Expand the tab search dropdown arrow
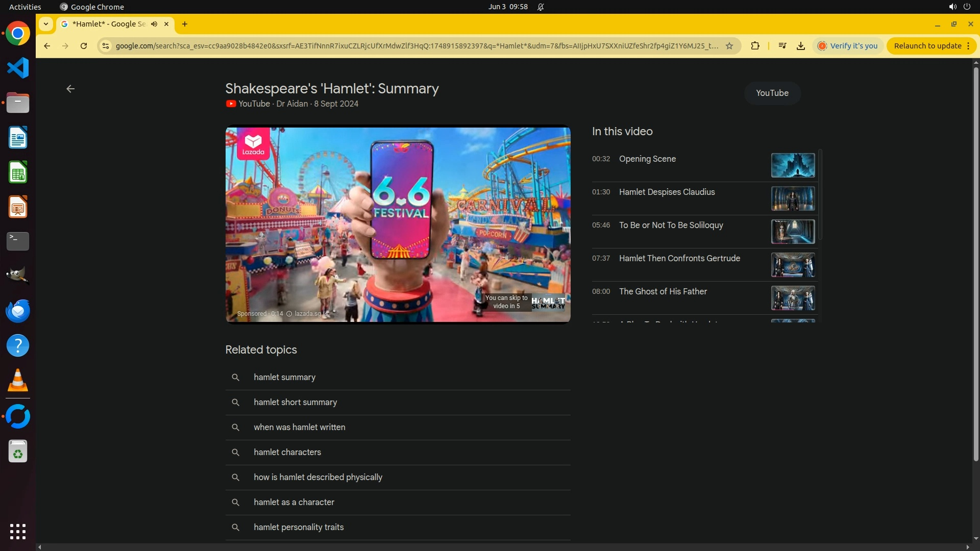Viewport: 980px width, 551px height. [x=46, y=24]
